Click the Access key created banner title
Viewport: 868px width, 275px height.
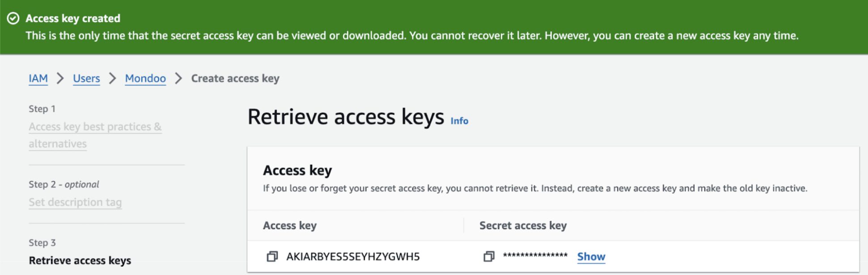(73, 18)
